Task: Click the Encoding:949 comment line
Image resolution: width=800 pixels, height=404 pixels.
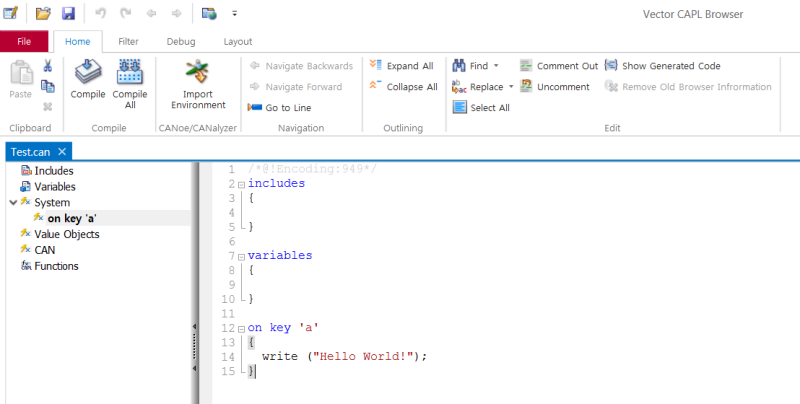Action: point(312,169)
